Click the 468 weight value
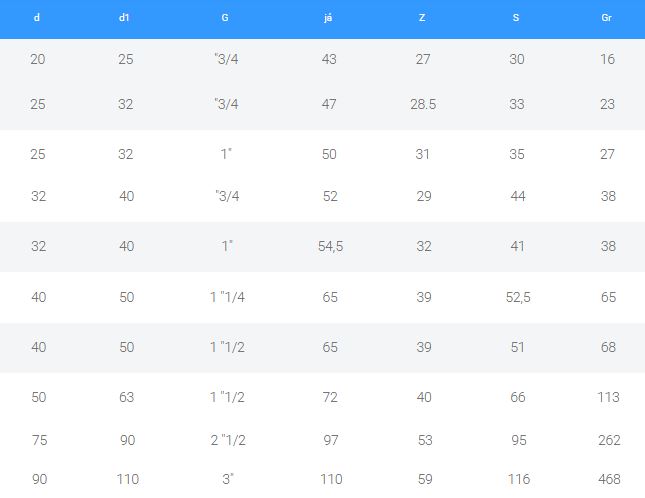Screen dimensions: 645x498 click(x=608, y=479)
